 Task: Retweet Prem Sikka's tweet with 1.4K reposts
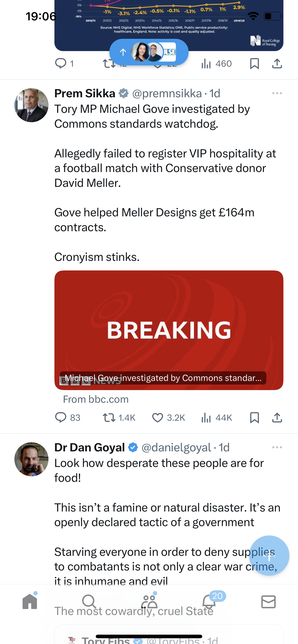tap(119, 418)
